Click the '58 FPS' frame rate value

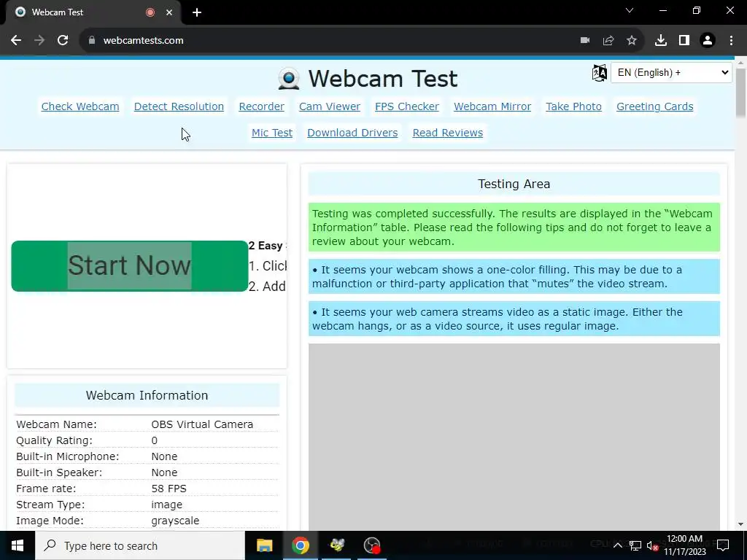(169, 489)
